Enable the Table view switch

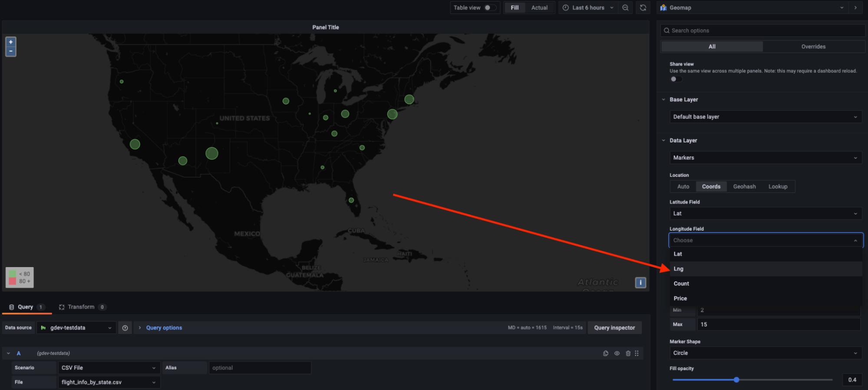(490, 8)
